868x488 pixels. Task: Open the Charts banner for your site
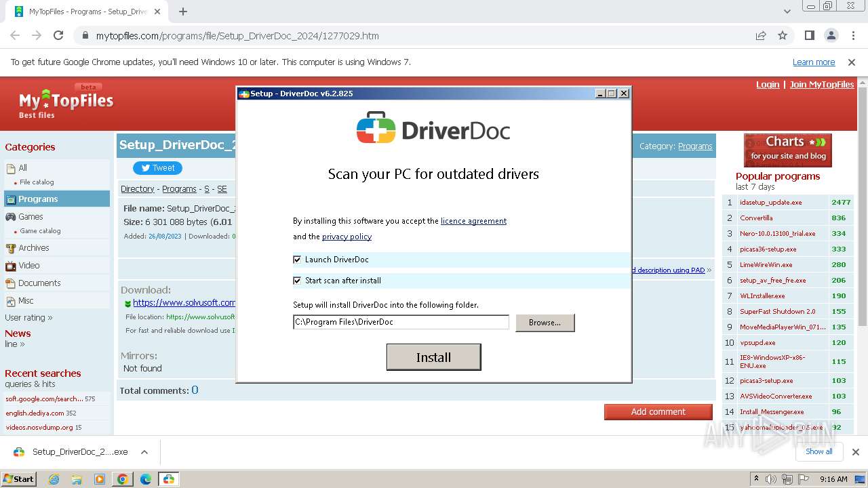(x=787, y=150)
